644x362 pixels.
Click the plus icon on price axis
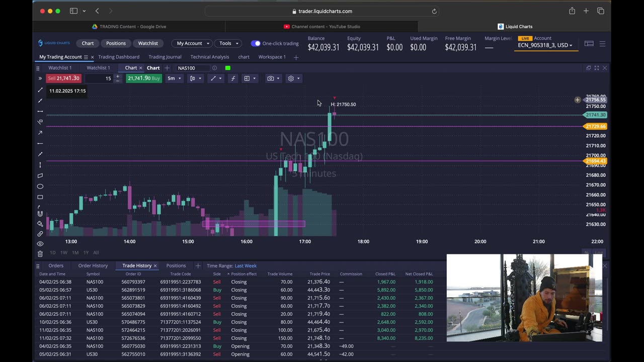[x=578, y=100]
